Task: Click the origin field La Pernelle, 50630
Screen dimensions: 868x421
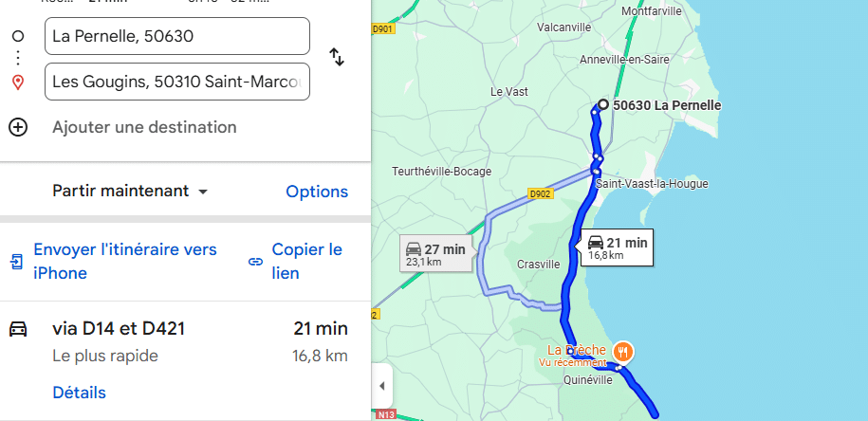Action: 176,37
